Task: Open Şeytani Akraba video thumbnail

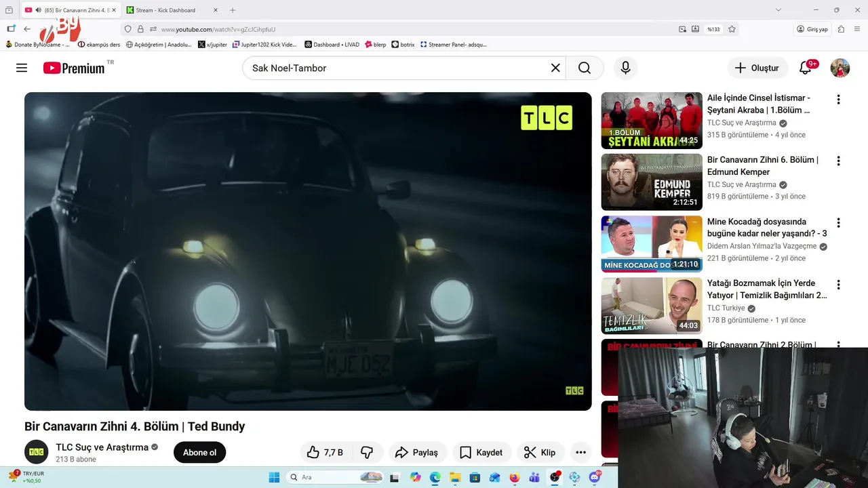Action: [652, 121]
